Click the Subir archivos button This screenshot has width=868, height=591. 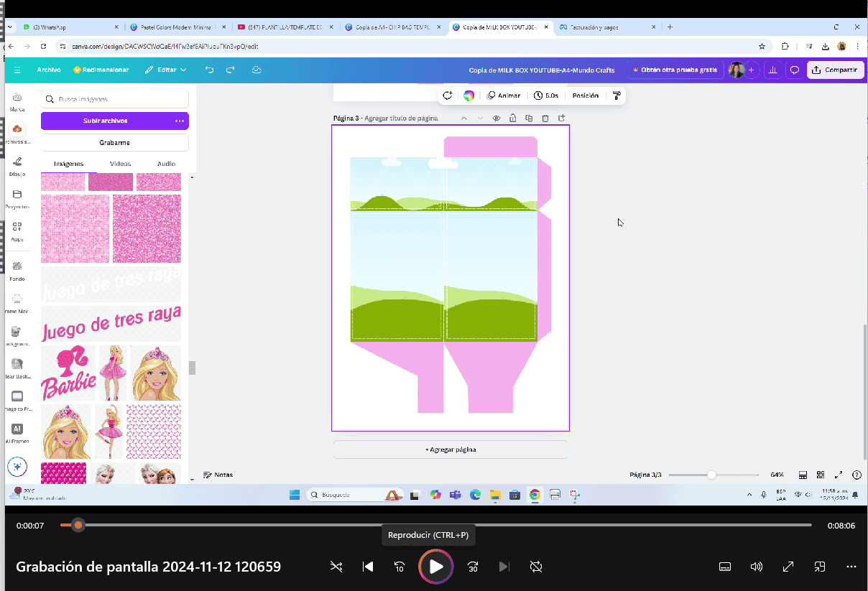click(x=106, y=121)
